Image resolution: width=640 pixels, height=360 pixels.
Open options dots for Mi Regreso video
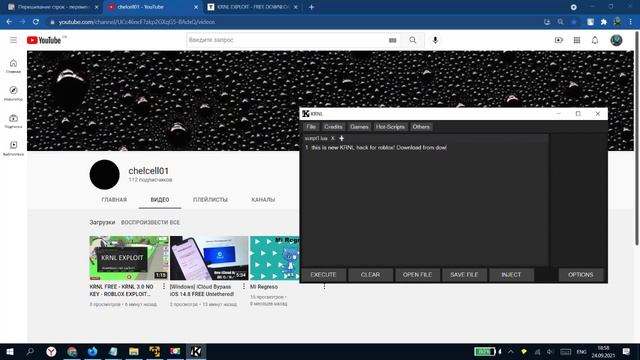coord(324,287)
